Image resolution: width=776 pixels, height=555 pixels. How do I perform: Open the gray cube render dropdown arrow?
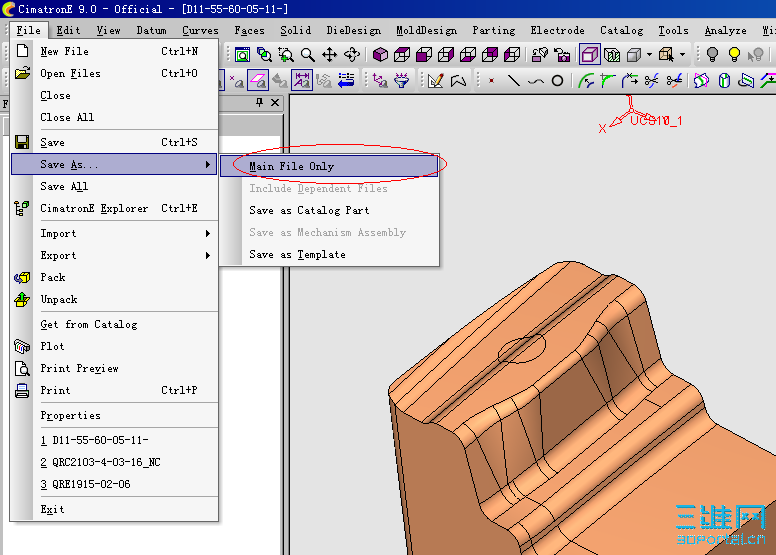tap(649, 54)
